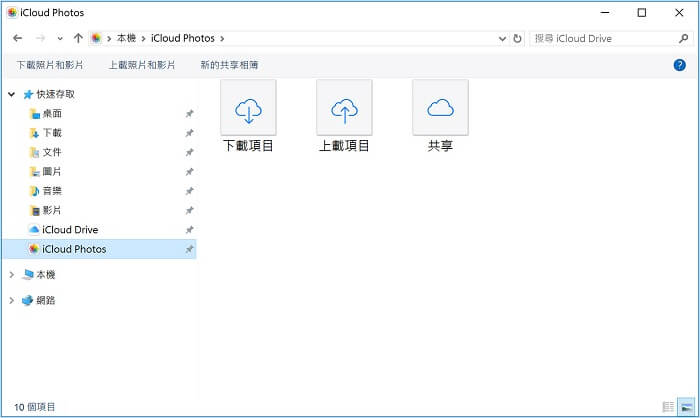Click the pin beside 圖片
Viewport: 700px width, 418px height.
189,171
